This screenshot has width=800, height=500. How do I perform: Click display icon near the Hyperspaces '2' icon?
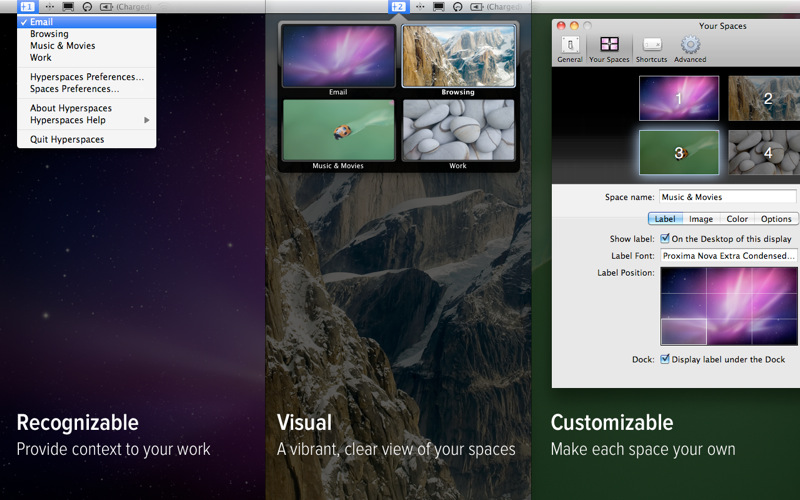(x=438, y=7)
